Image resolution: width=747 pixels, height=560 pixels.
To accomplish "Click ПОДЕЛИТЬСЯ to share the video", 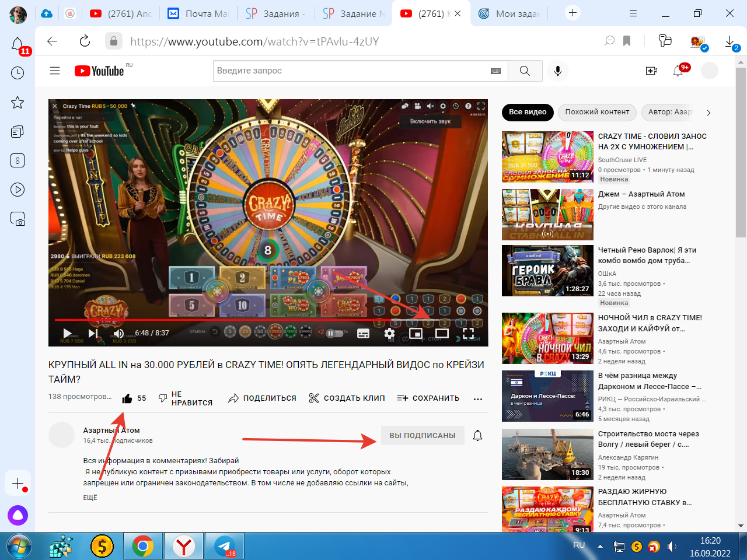I will point(262,398).
